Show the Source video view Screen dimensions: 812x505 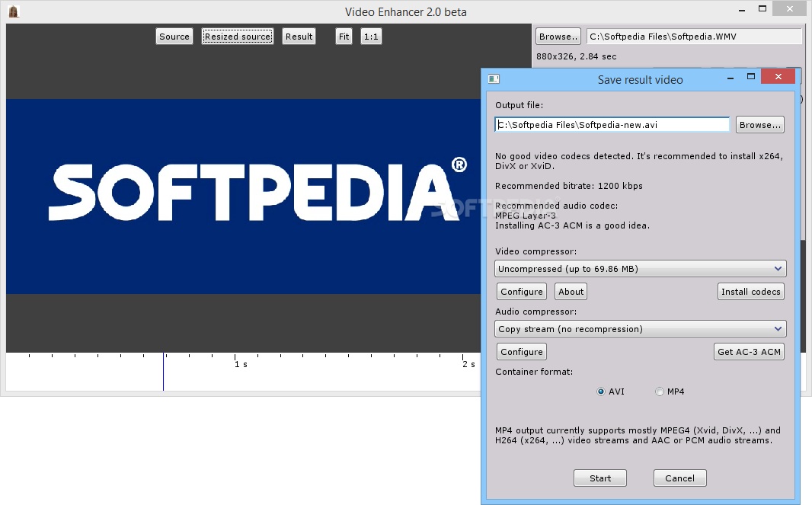[174, 37]
